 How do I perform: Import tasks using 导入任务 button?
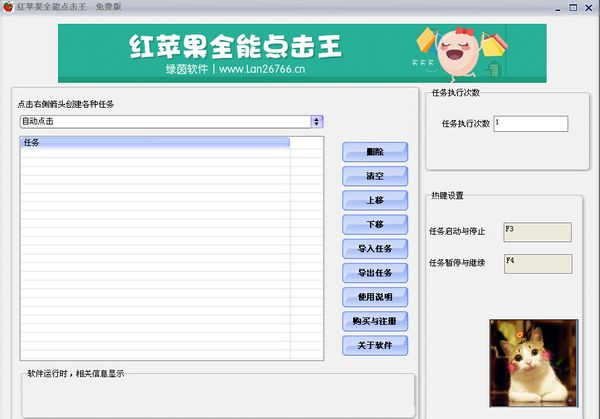tap(375, 248)
